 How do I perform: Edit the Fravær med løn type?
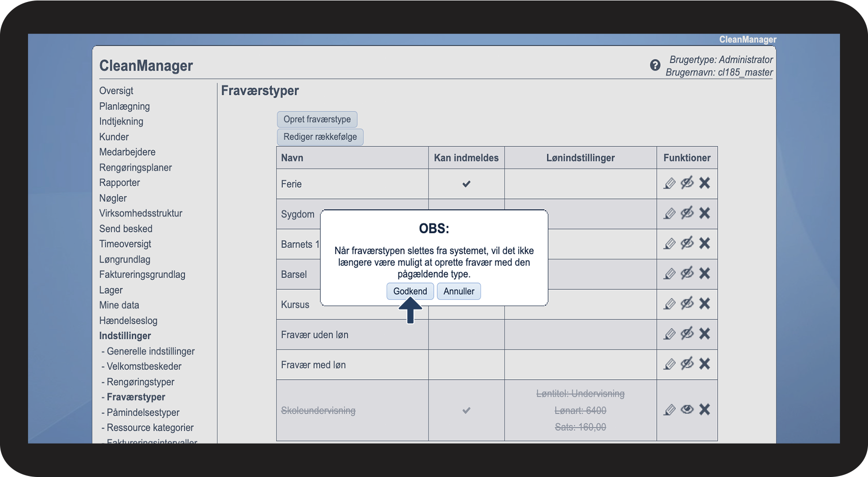click(670, 364)
